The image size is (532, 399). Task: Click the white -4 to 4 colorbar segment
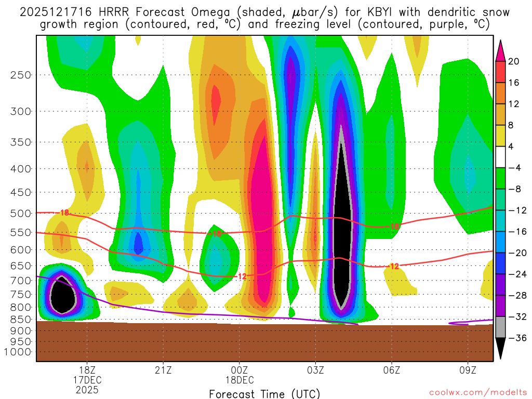[500, 157]
